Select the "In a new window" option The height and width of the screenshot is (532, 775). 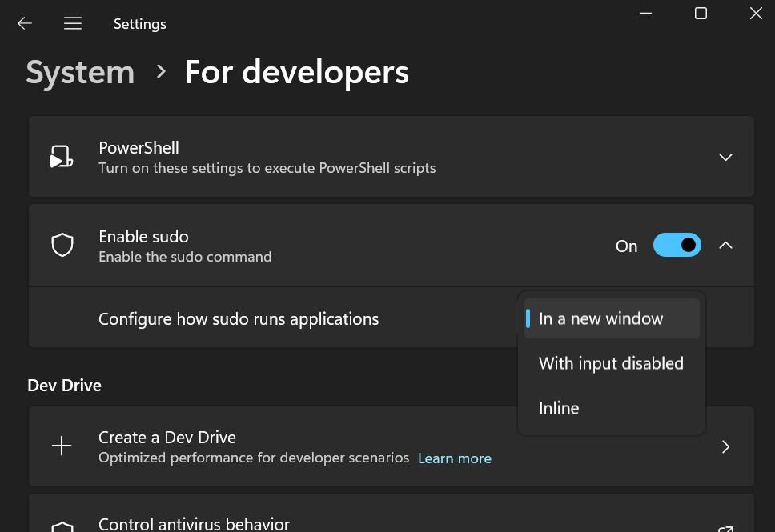pos(601,318)
